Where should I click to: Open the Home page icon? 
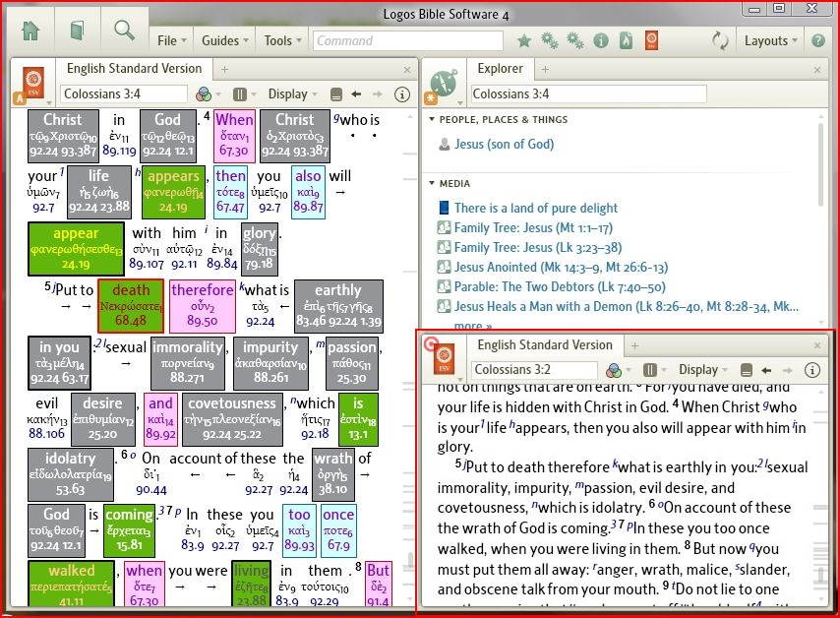coord(30,31)
